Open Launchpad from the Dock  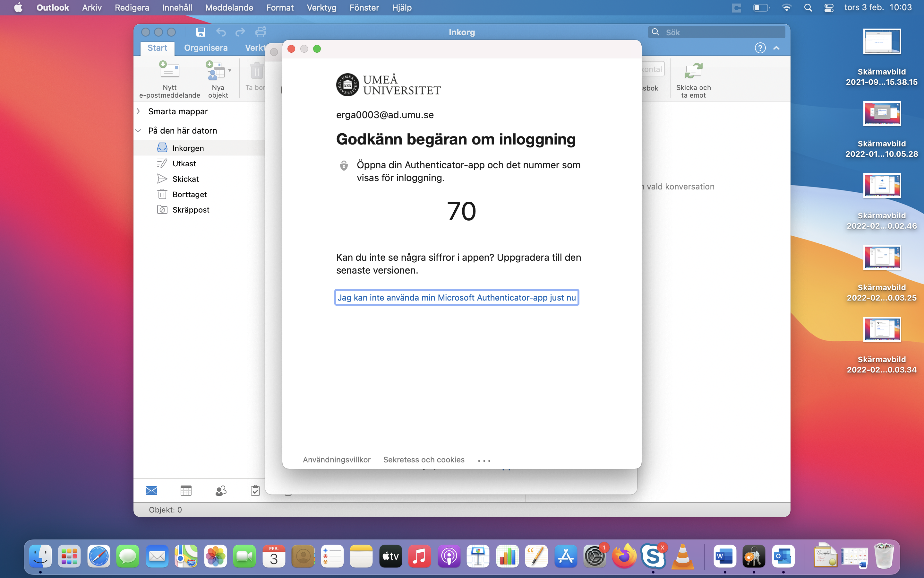[x=69, y=556]
